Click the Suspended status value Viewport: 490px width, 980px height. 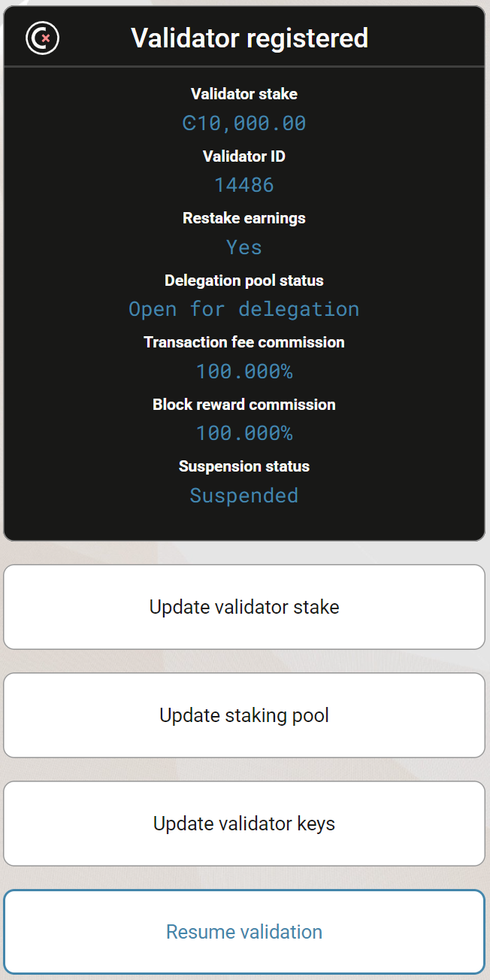244,496
